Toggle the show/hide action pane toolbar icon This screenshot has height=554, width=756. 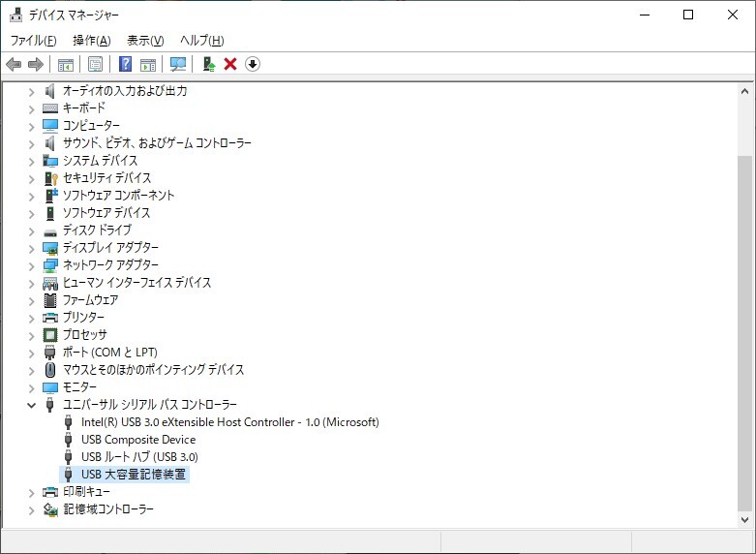pos(148,64)
